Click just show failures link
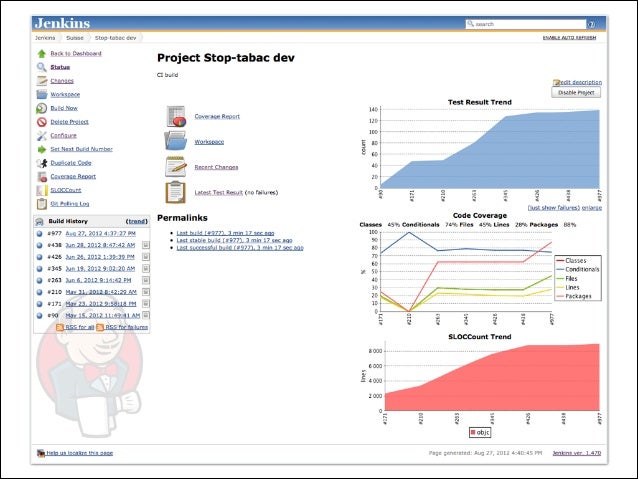Viewport: 638px width, 479px height. (x=554, y=208)
